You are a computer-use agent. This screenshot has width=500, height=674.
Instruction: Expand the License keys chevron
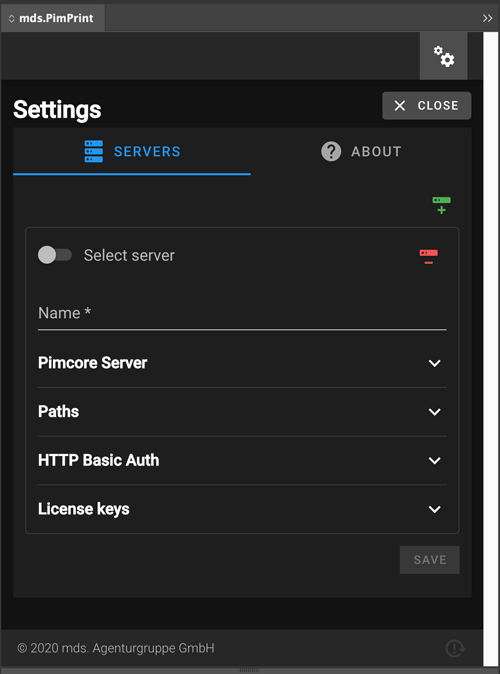click(x=435, y=509)
